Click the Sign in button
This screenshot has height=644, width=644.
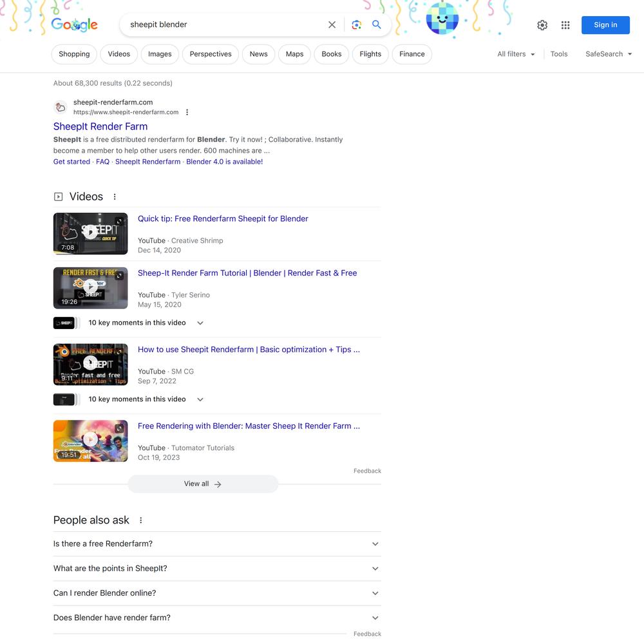click(x=605, y=25)
